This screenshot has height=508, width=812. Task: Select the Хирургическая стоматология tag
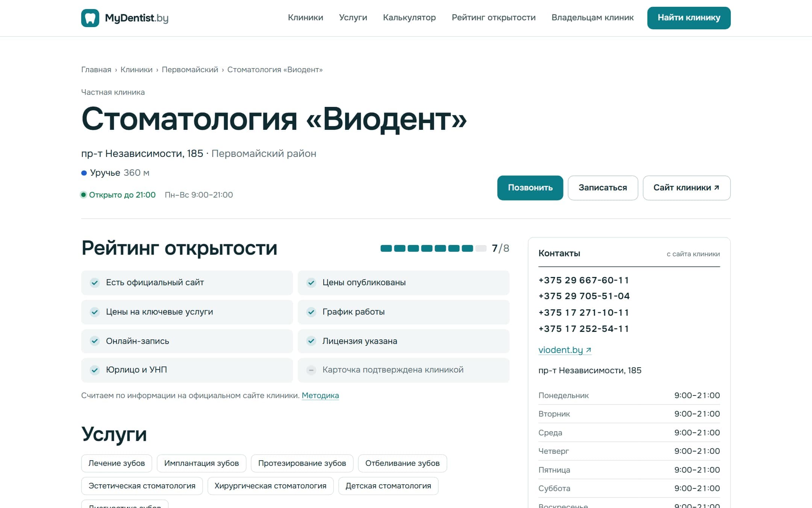click(x=270, y=486)
